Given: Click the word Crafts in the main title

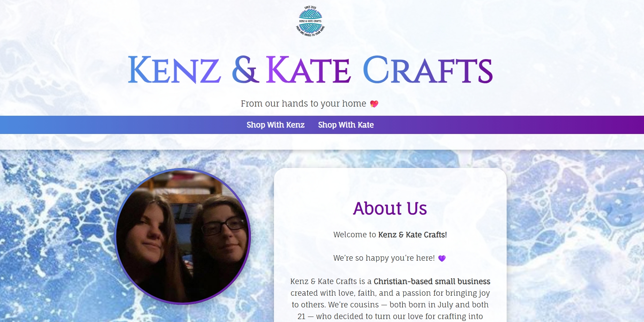Looking at the screenshot, I should (x=428, y=70).
